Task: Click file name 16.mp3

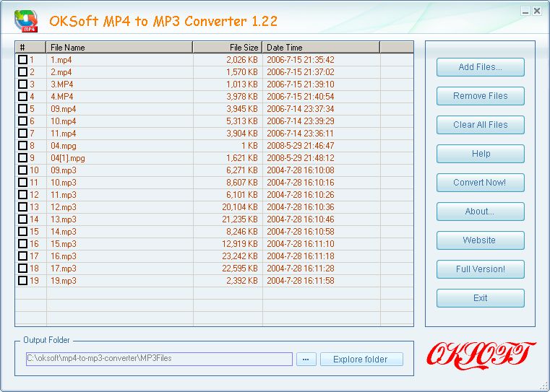Action: click(63, 256)
